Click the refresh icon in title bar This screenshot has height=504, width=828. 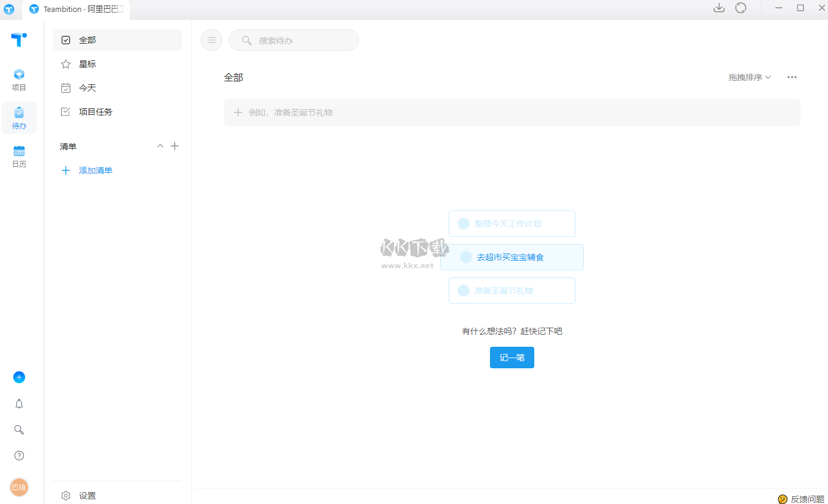tap(741, 8)
